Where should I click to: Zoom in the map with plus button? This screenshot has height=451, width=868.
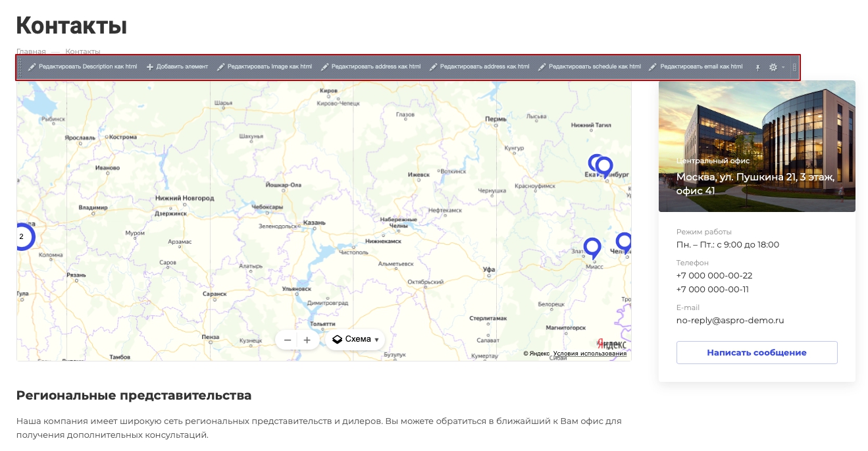(307, 340)
